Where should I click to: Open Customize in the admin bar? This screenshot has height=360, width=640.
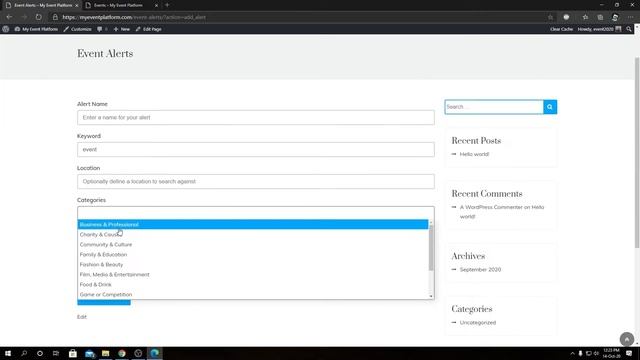78,29
